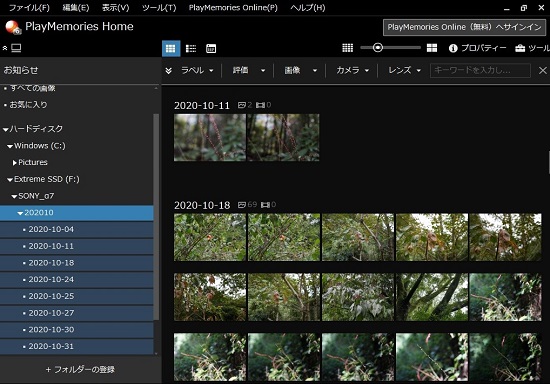Open the Tools panel
This screenshot has height=384, width=550.
(532, 48)
